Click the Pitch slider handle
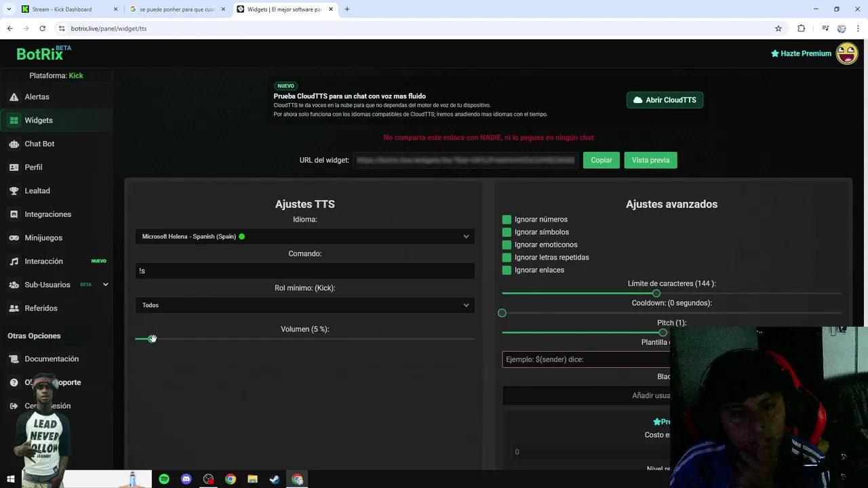 coord(663,333)
